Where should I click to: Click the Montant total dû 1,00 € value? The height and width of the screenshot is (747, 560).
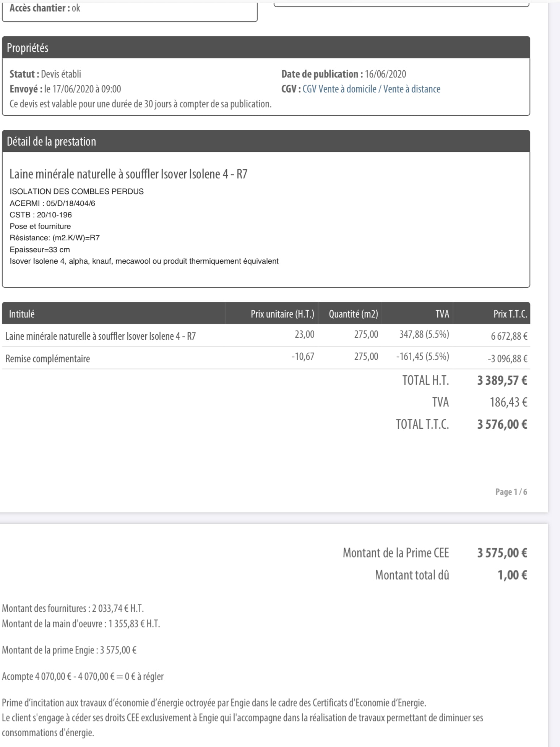tap(512, 575)
